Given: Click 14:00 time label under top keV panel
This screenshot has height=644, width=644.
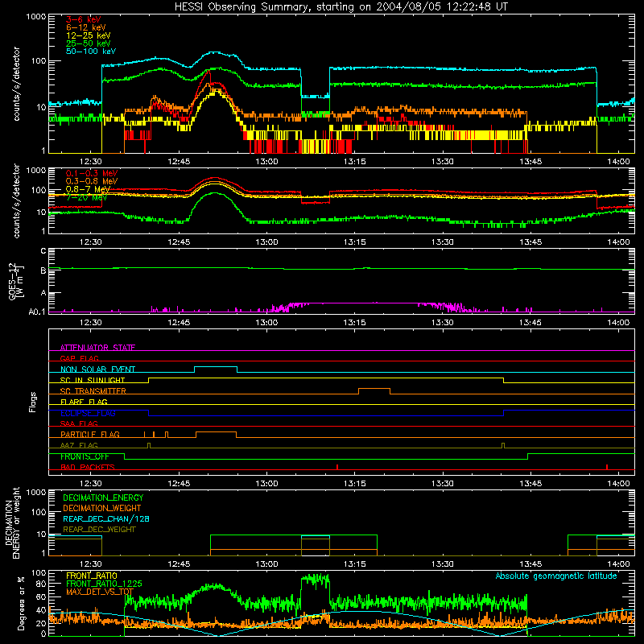Looking at the screenshot, I should (618, 162).
